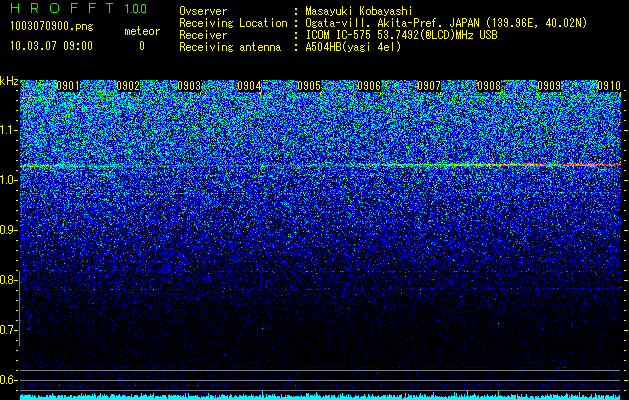The width and height of the screenshot is (629, 400).
Task: Click the 0.7 frequency axis label
Action: coord(9,330)
